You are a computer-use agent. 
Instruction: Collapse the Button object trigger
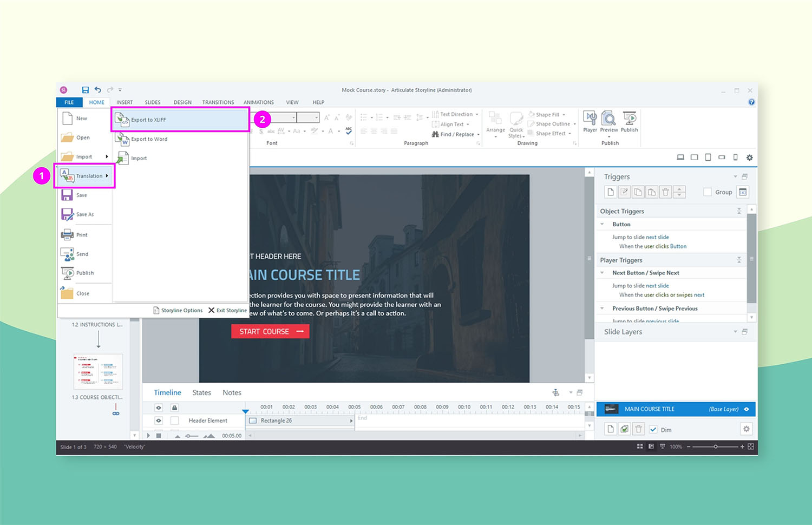click(x=603, y=224)
